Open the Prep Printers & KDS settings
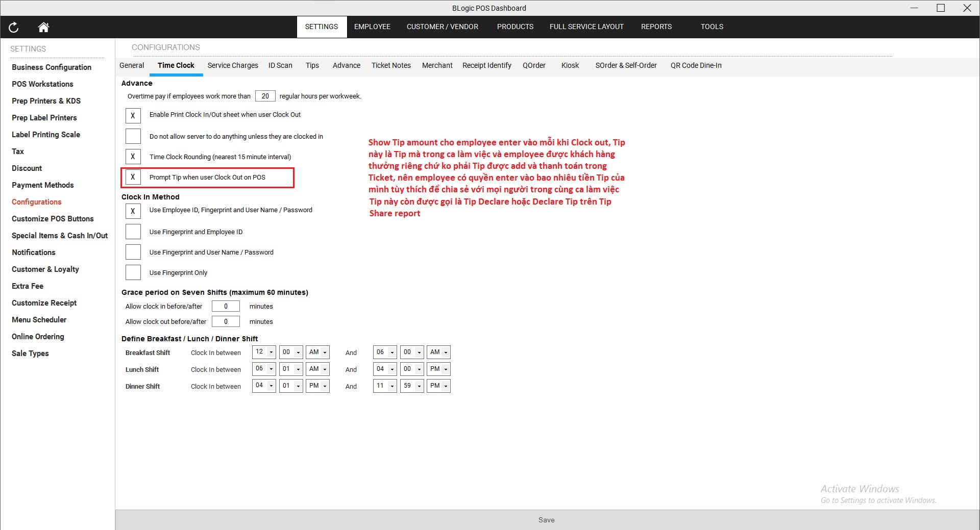The image size is (980, 530). pos(46,100)
